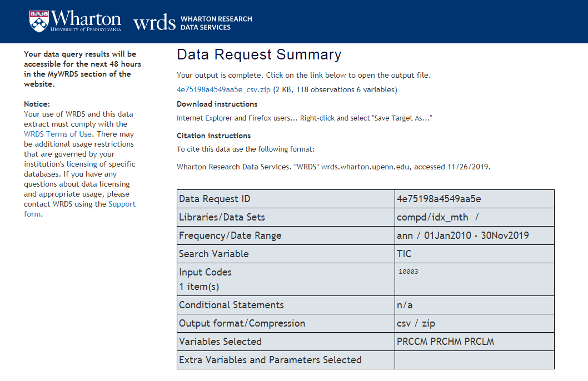
Task: Click the Notice heading in the sidebar
Action: pos(37,104)
